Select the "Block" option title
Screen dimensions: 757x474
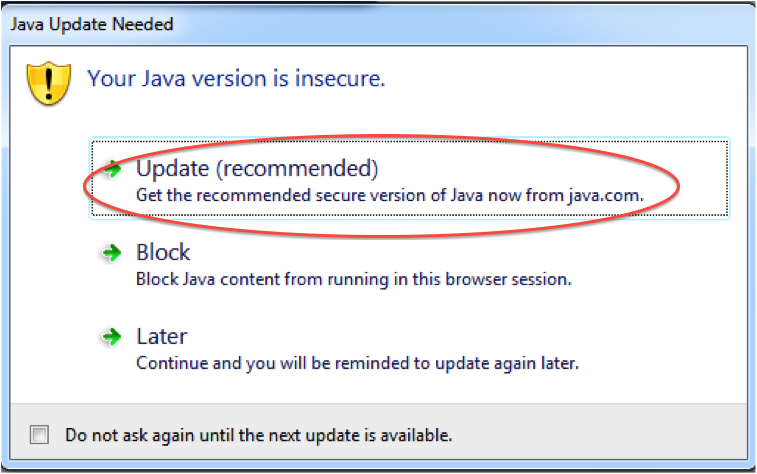(x=163, y=253)
